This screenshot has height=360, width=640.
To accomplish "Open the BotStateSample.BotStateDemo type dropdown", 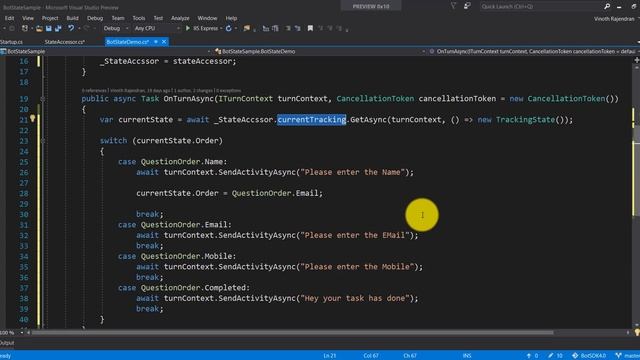I will point(320,51).
